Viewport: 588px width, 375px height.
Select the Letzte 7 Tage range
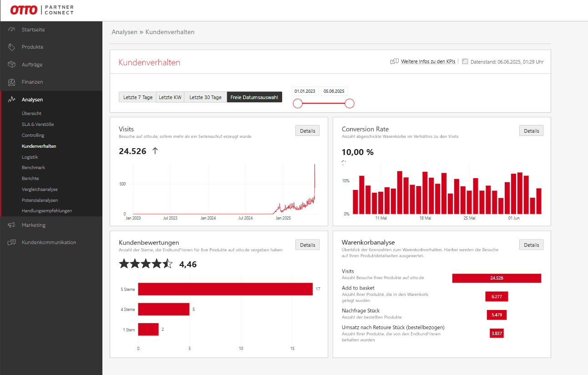(x=137, y=97)
